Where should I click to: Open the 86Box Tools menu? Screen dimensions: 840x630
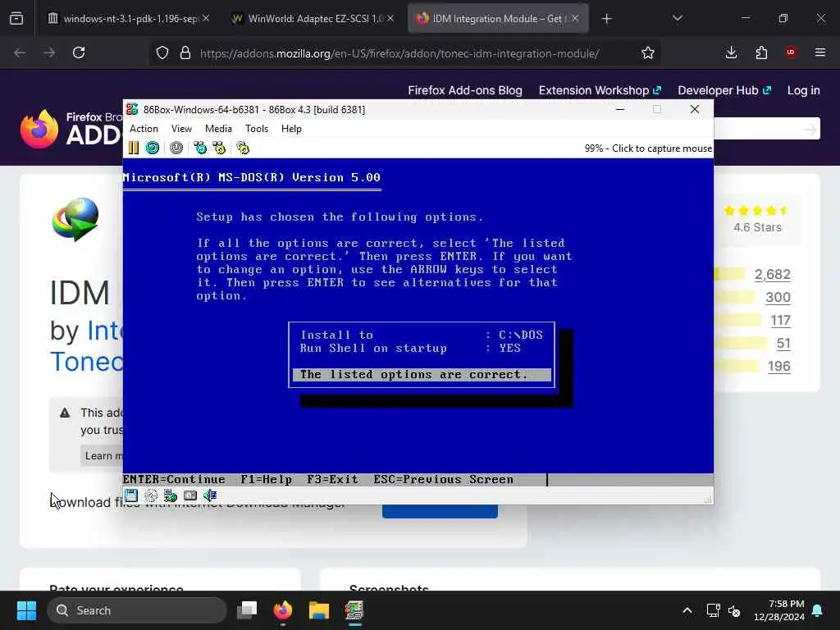pyautogui.click(x=257, y=129)
